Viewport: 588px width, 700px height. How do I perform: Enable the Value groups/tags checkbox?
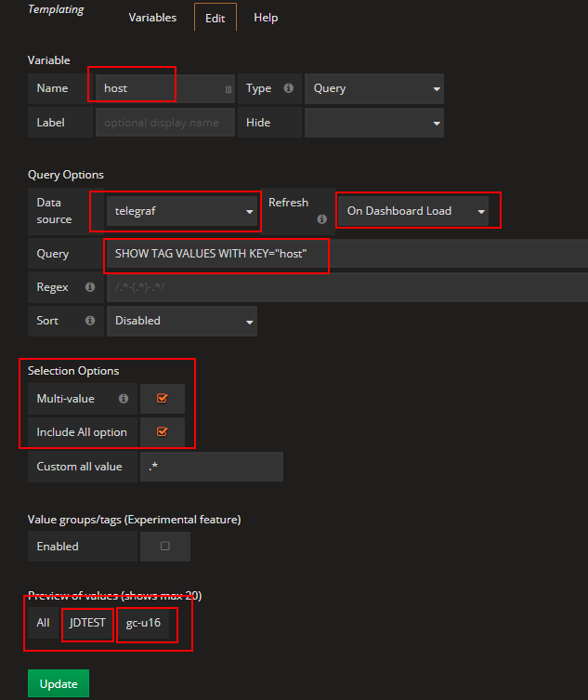tap(165, 546)
